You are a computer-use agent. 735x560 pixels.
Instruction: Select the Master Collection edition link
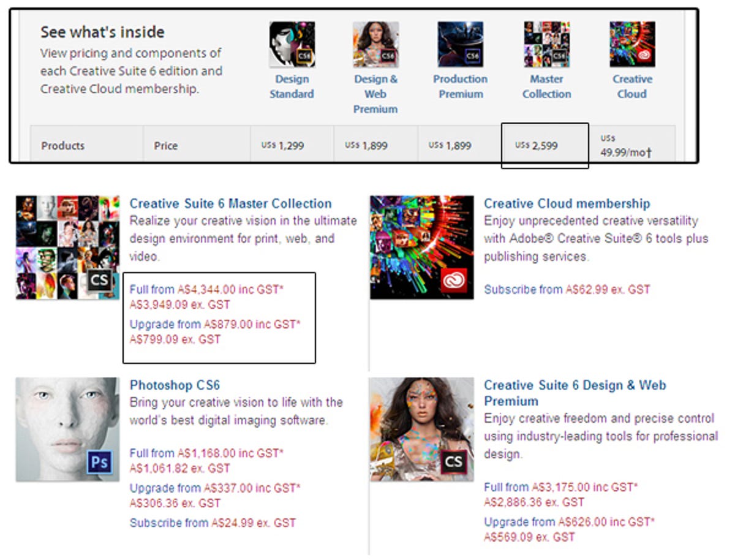[546, 86]
